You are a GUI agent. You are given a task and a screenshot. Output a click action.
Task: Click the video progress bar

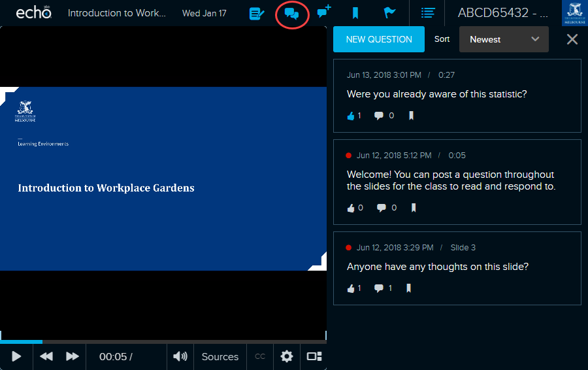point(163,342)
